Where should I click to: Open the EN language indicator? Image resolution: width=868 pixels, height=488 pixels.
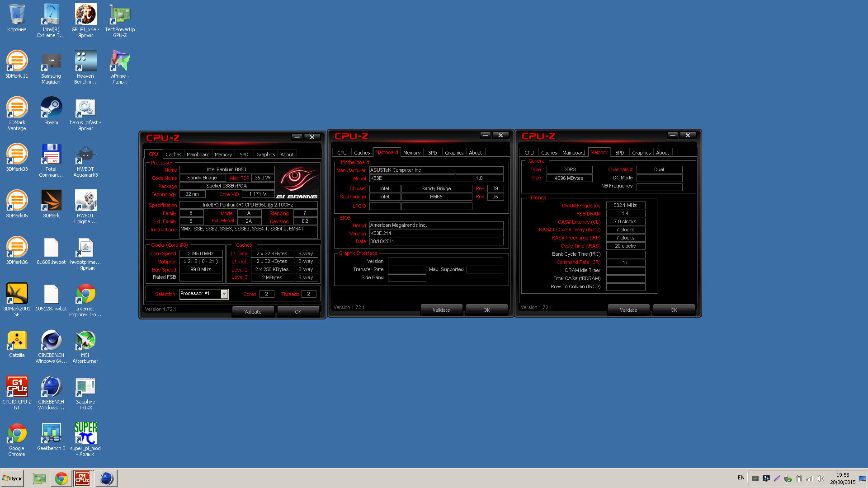(741, 478)
